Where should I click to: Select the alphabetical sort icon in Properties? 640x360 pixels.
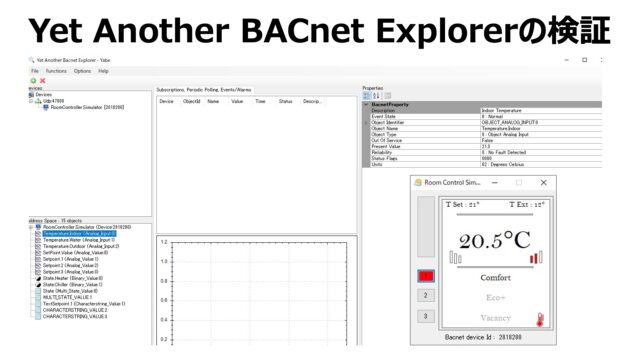click(x=376, y=96)
